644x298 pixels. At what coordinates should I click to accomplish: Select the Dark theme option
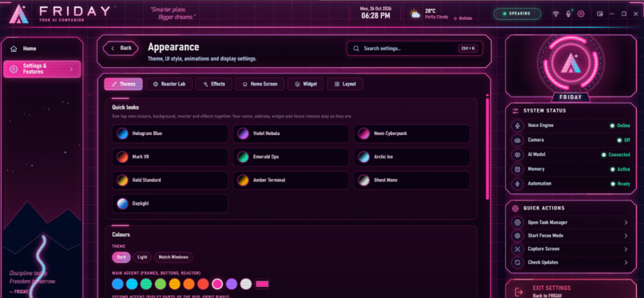pos(121,257)
